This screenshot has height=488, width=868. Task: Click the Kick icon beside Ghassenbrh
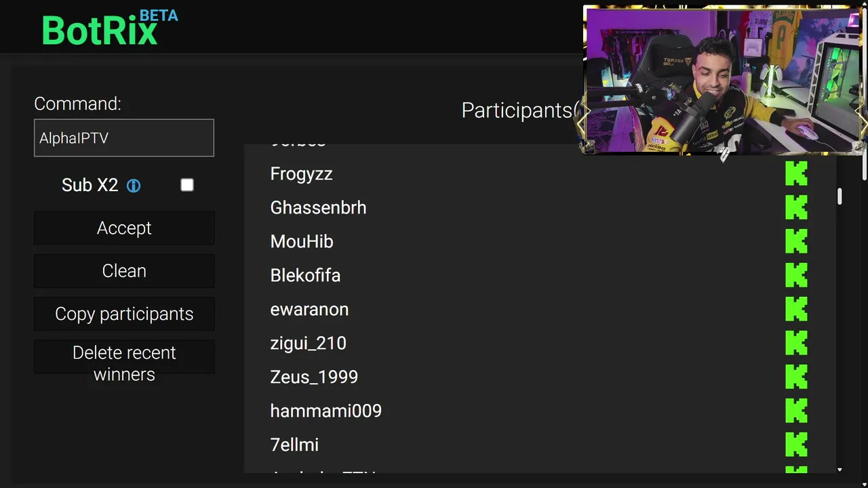pos(796,207)
